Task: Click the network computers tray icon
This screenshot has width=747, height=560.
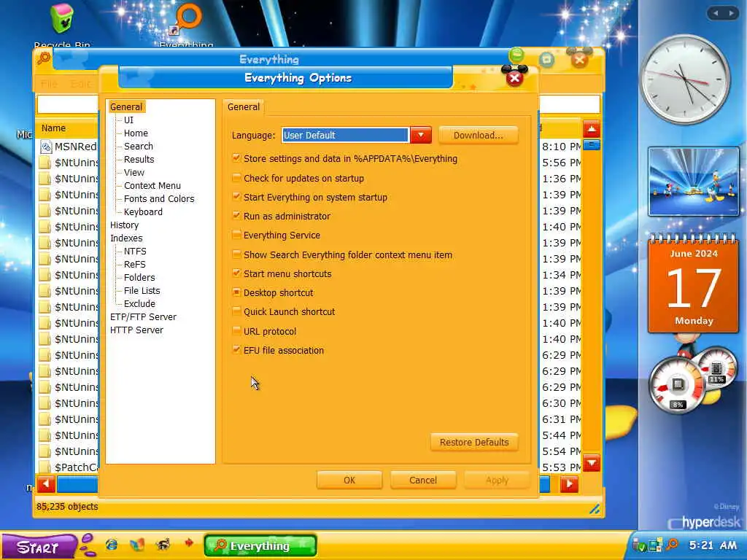Action: [656, 545]
